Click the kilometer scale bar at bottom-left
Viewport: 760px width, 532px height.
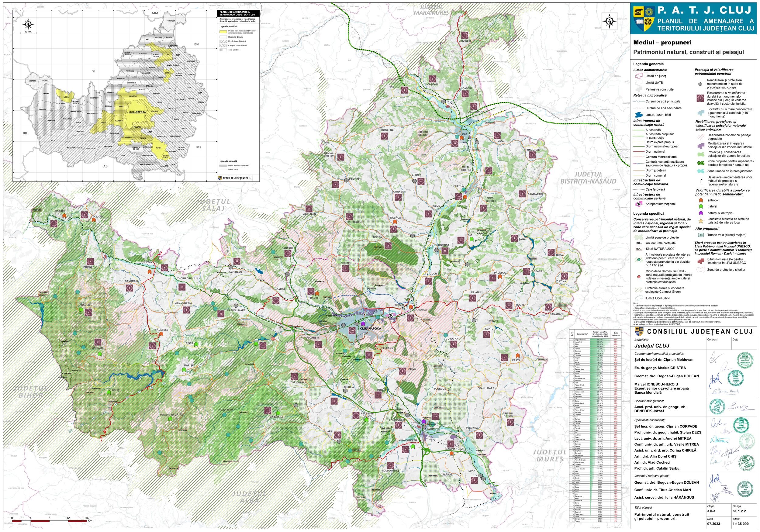50,522
